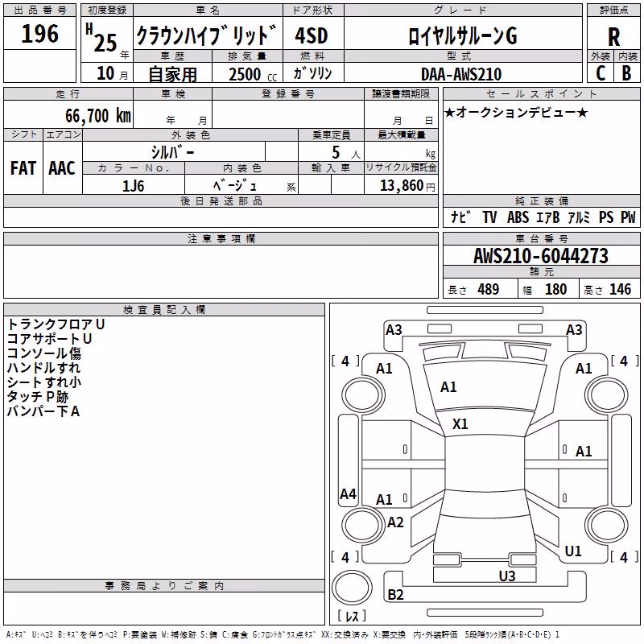Screen dimensions: 644x644
Task: Click the A4 scratch mark
Action: [348, 493]
